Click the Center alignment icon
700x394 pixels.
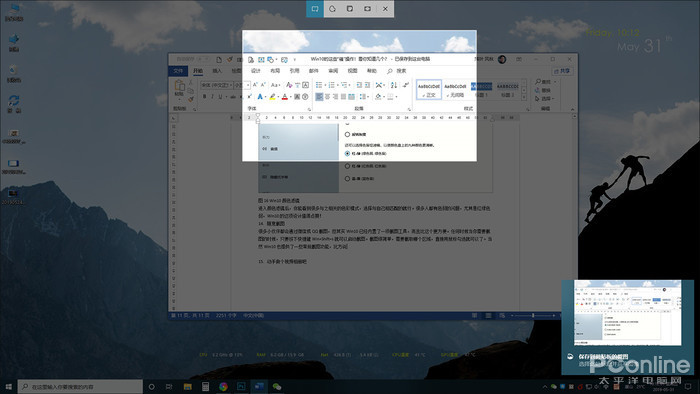tap(327, 96)
